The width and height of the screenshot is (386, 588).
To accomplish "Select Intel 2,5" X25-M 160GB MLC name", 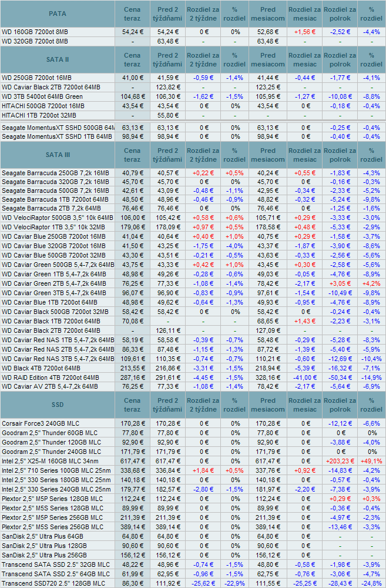I will (x=50, y=461).
